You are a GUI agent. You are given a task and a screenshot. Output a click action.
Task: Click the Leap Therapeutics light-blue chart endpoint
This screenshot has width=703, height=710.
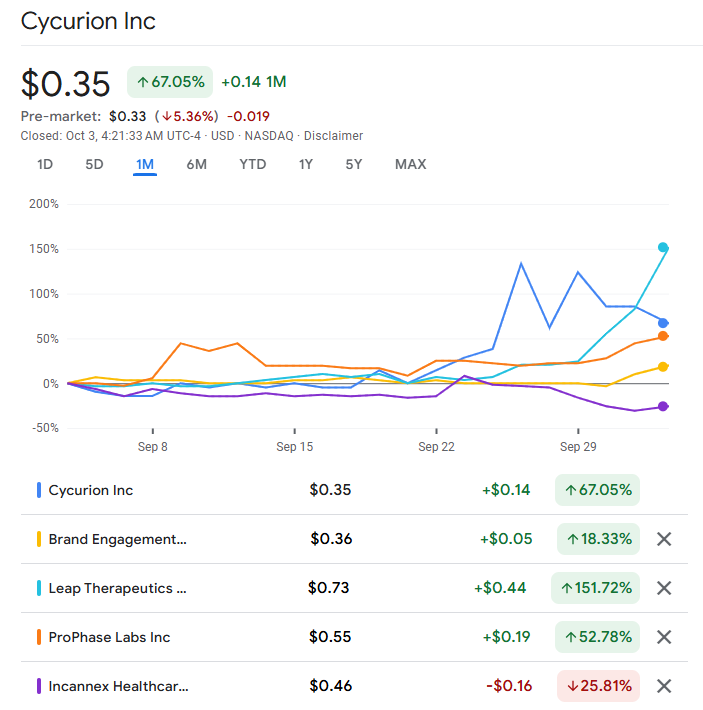pos(663,247)
